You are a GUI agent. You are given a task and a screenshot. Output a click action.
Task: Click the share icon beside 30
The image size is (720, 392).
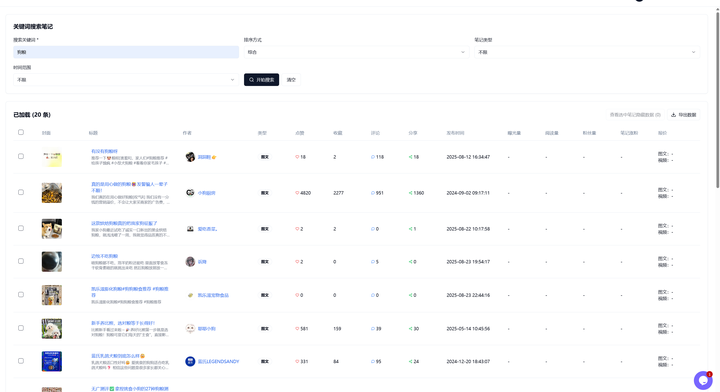(x=411, y=329)
